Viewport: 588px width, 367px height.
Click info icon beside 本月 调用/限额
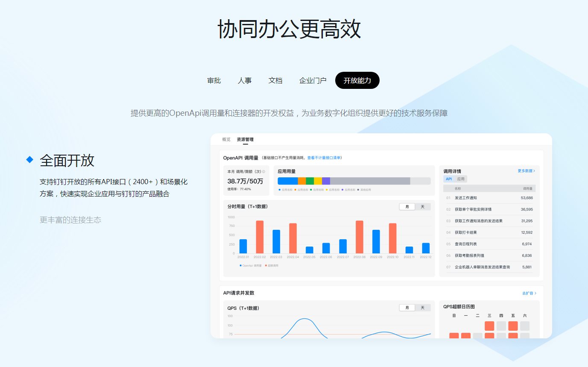click(x=263, y=172)
